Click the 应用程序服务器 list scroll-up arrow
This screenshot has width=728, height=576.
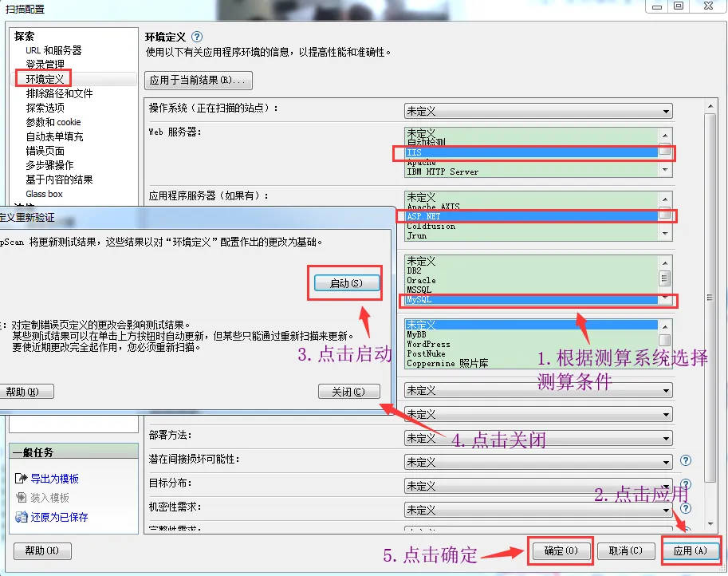tap(665, 199)
